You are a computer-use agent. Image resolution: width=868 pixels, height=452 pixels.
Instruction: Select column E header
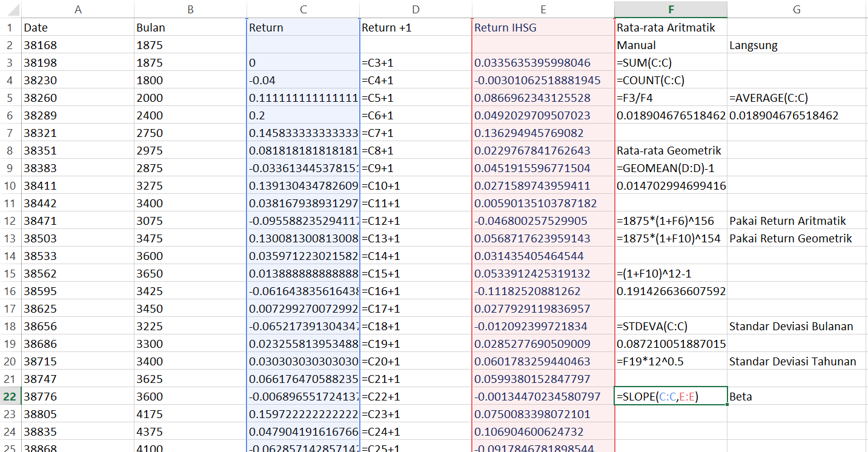tap(543, 9)
